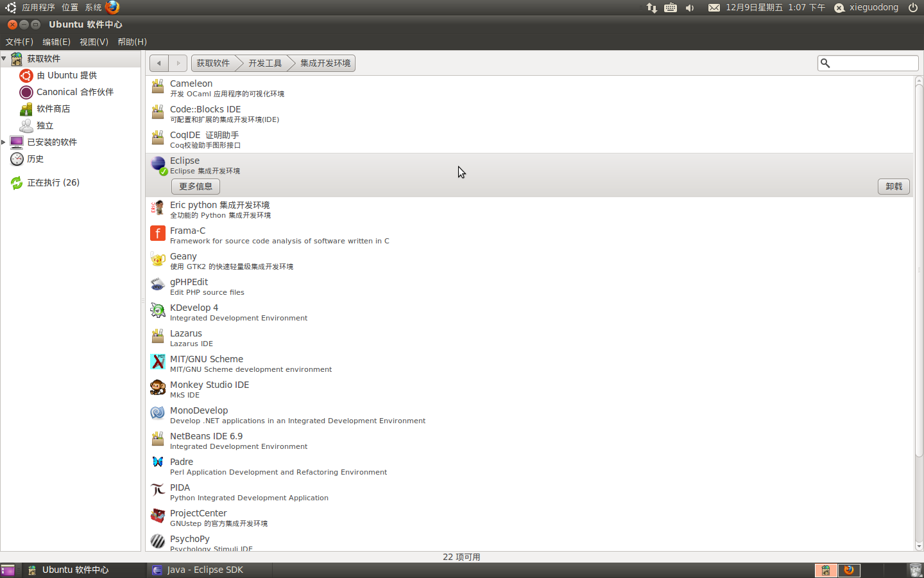The height and width of the screenshot is (578, 924).
Task: Click the Cameleon package icon
Action: click(x=158, y=87)
